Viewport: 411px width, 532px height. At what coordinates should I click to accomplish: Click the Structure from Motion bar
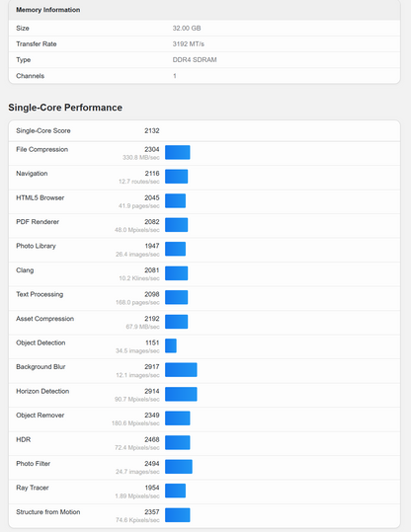click(177, 515)
